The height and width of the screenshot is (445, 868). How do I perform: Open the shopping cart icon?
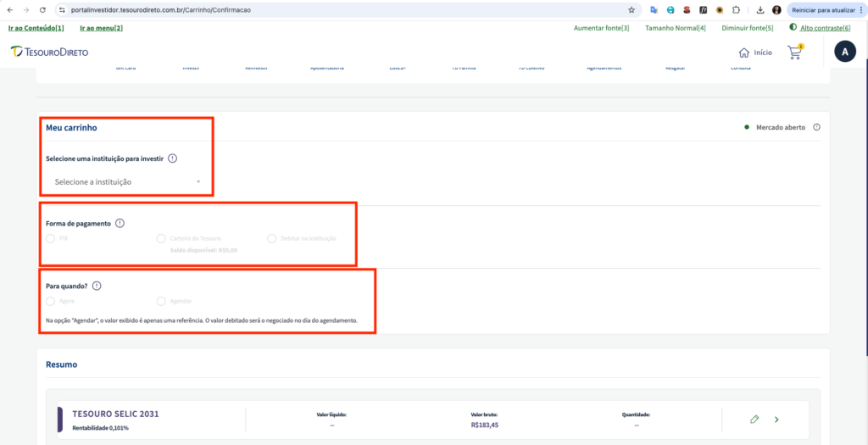tap(794, 52)
